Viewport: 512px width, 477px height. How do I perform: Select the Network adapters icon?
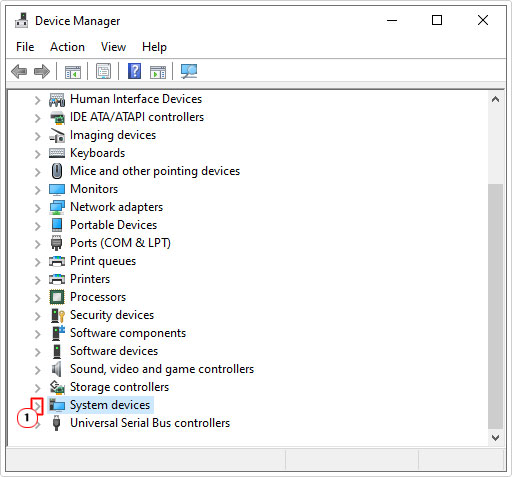[x=57, y=207]
